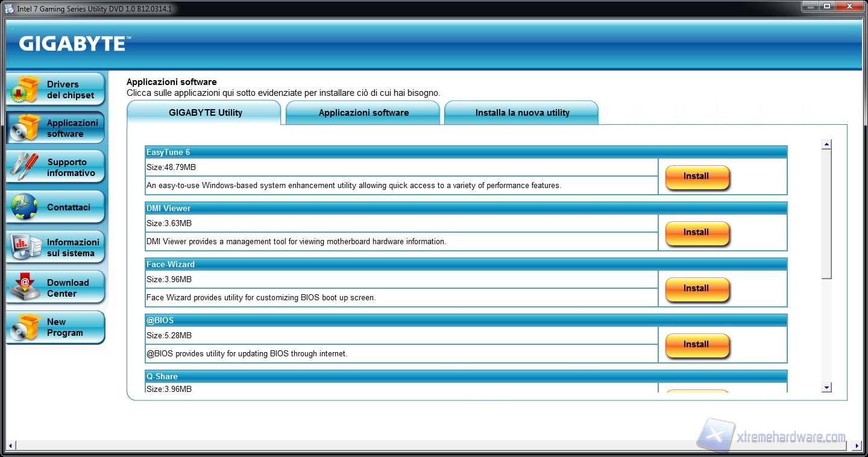This screenshot has width=868, height=457.
Task: Click the Contattaci globe icon
Action: (x=25, y=207)
